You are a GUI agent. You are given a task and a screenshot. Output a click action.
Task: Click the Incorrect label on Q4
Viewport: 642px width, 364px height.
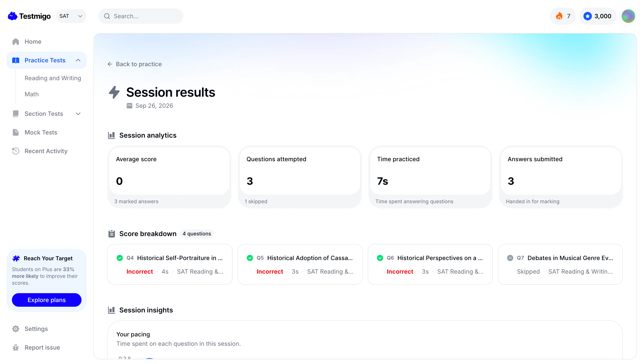(140, 272)
